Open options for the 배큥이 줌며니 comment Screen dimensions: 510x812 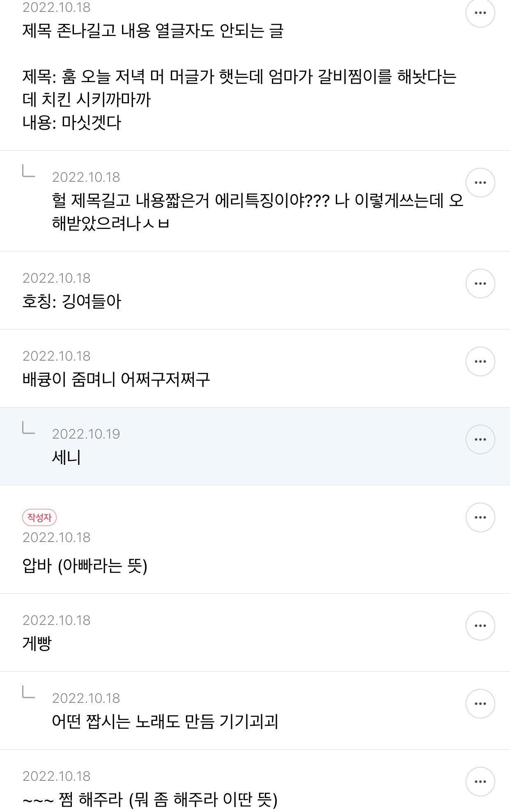[480, 361]
